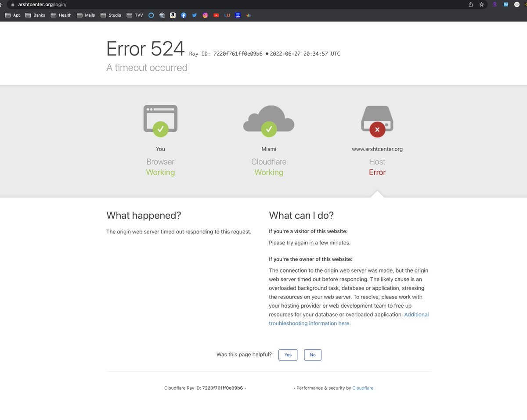Click the www.arshtcenter.org host label
This screenshot has width=527, height=420.
click(x=377, y=149)
